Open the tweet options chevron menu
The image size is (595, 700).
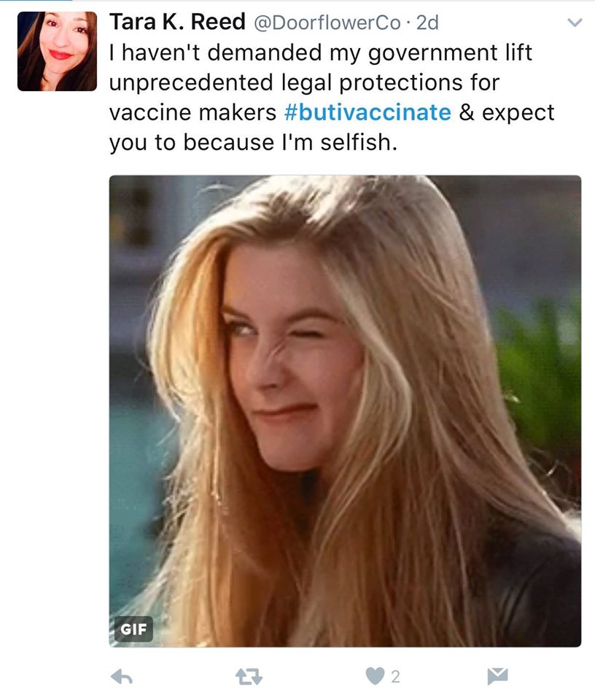[x=575, y=23]
